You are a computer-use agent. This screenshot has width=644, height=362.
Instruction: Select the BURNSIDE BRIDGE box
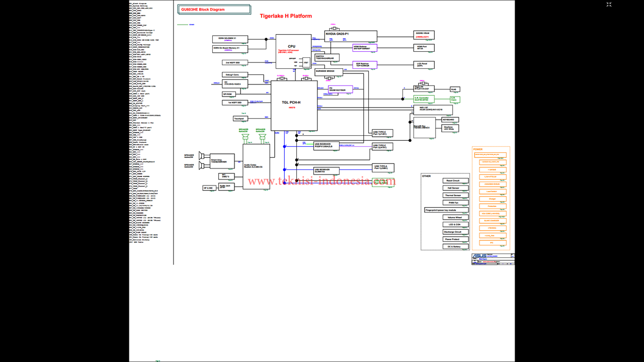point(329,72)
